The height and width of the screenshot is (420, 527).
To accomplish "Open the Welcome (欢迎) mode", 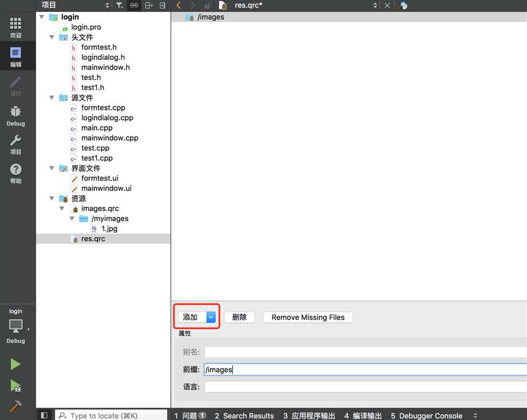I will [x=16, y=27].
